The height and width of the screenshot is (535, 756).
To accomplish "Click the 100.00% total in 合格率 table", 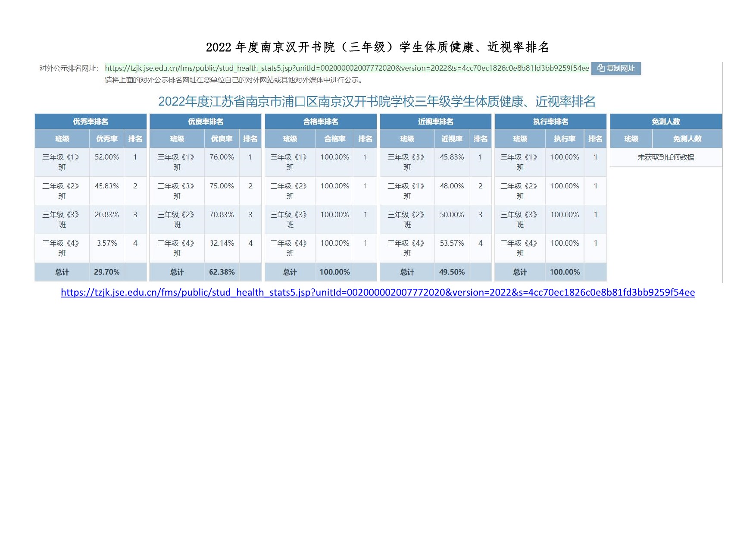I will (335, 272).
